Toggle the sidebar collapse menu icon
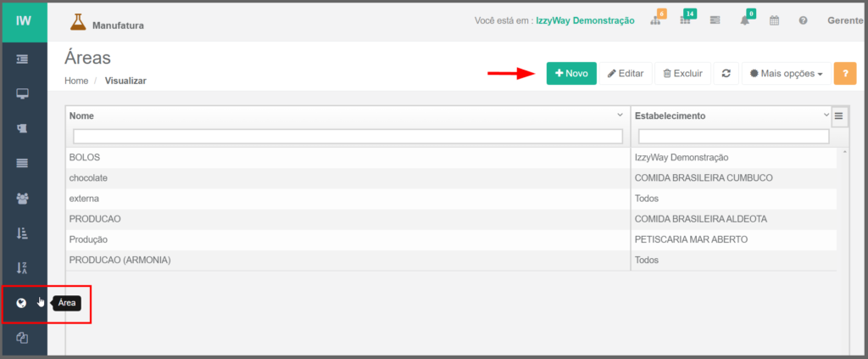The height and width of the screenshot is (359, 868). coord(22,59)
